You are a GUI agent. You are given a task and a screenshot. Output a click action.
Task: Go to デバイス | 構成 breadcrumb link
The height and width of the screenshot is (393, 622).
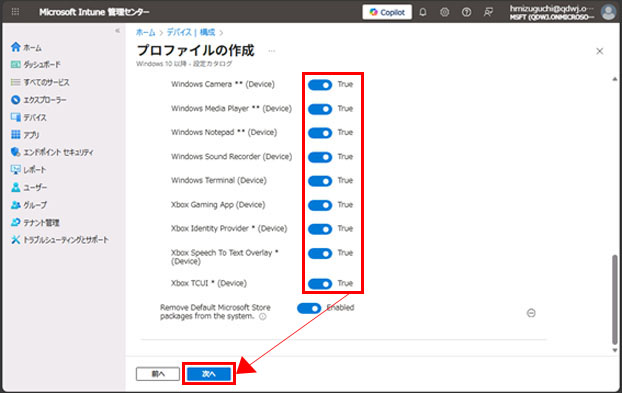(x=191, y=33)
